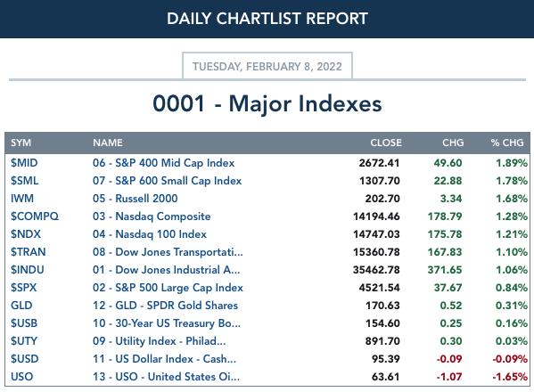
Task: Click the '0001 - Major Indexes' title
Action: coord(267,103)
